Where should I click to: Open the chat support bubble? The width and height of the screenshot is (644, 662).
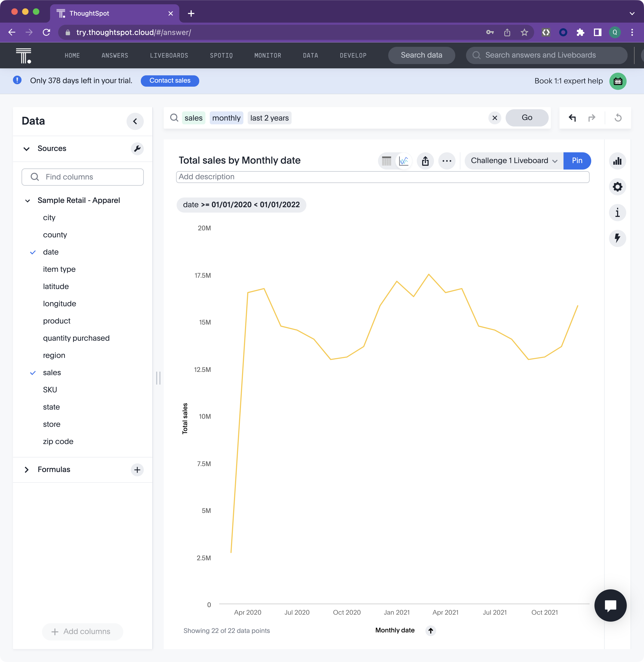point(611,605)
